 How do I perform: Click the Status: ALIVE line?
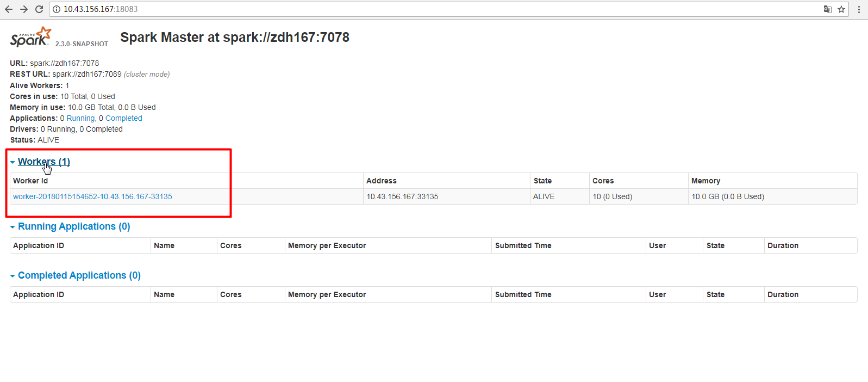click(34, 140)
